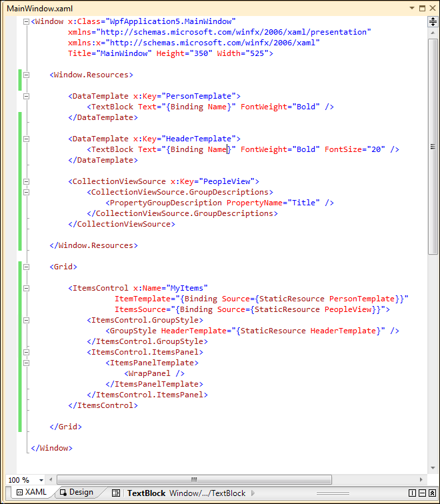Click the vertical scrollbar down arrow
Viewport: 440px width, 504px height.
pyautogui.click(x=433, y=468)
